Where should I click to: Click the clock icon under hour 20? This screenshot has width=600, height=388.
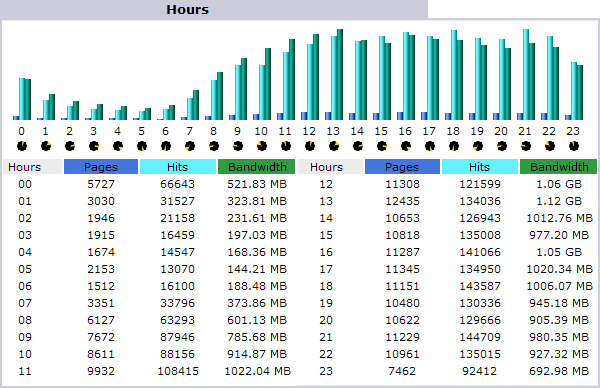click(x=502, y=146)
